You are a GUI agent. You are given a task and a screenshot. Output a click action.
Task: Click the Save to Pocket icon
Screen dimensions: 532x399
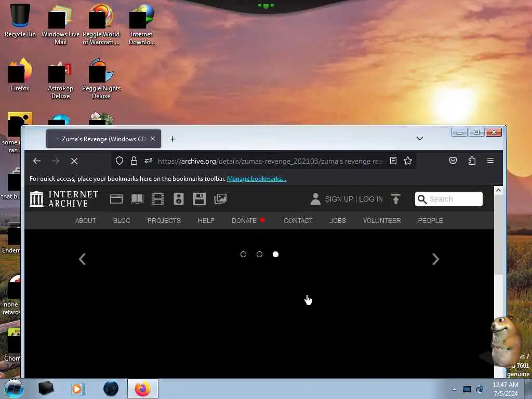[x=453, y=161]
